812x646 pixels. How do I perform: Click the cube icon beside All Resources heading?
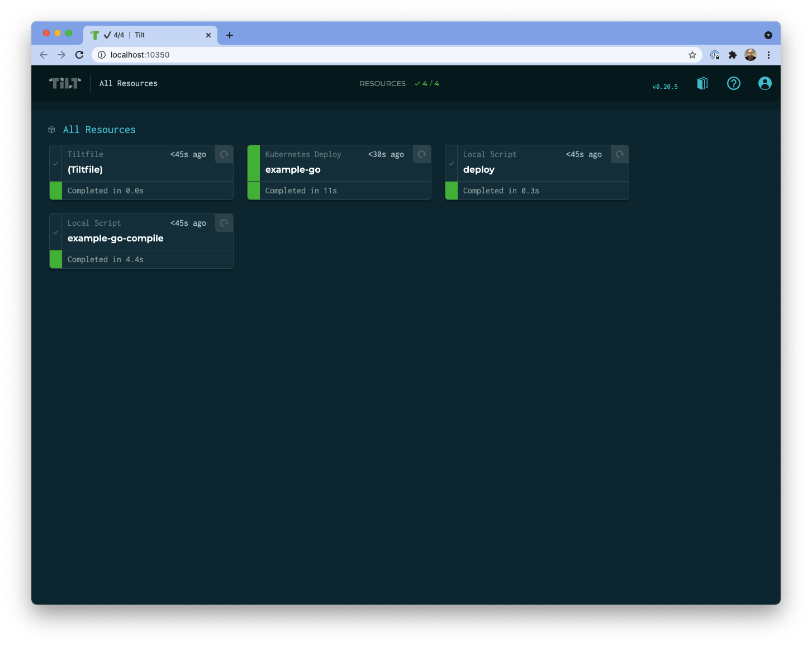[x=51, y=130]
